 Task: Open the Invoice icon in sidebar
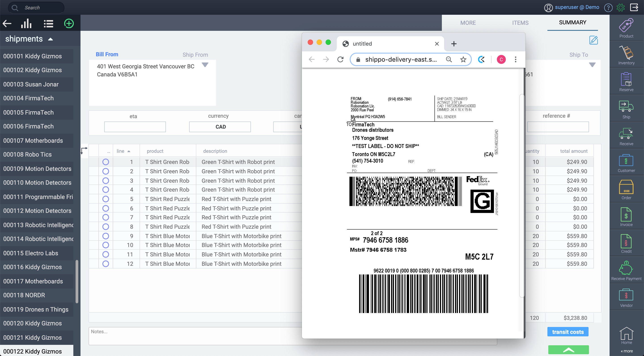point(626,215)
